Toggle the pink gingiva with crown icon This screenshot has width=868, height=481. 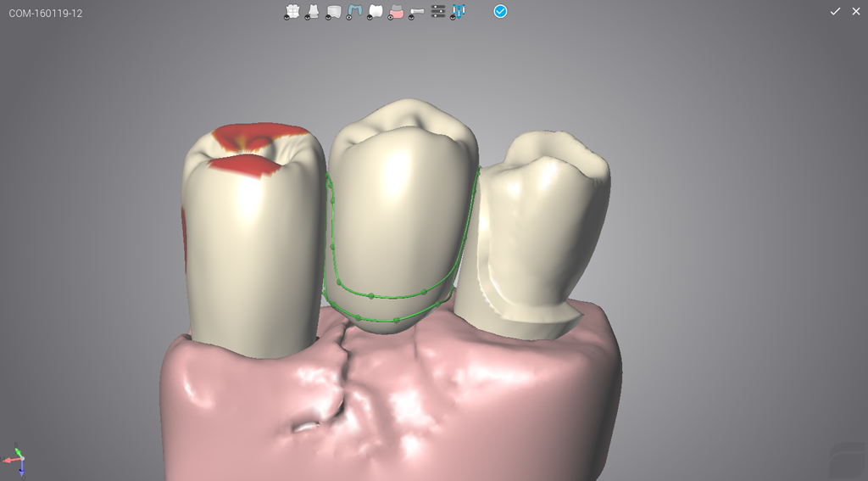[396, 12]
